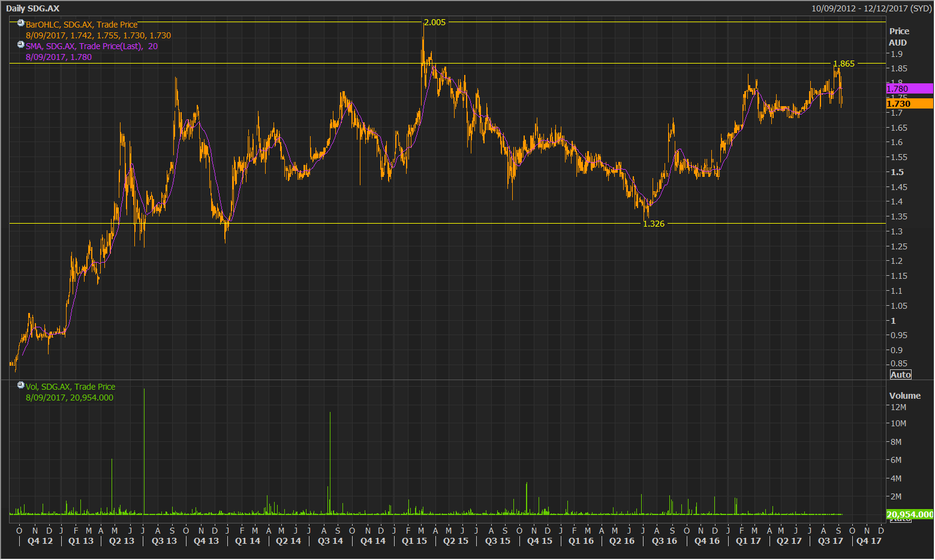
Task: Click the green 20,954.000 volume tag
Action: point(909,514)
